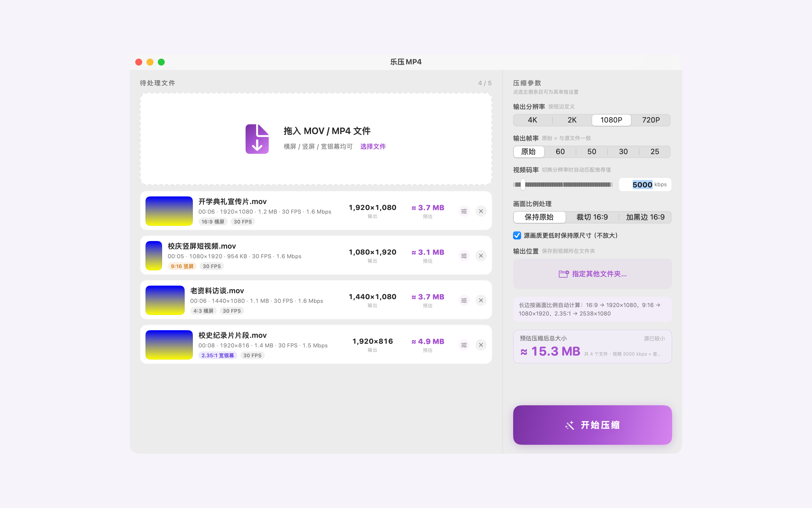Click the 2.35:1 宽银幕 tag

point(218,356)
